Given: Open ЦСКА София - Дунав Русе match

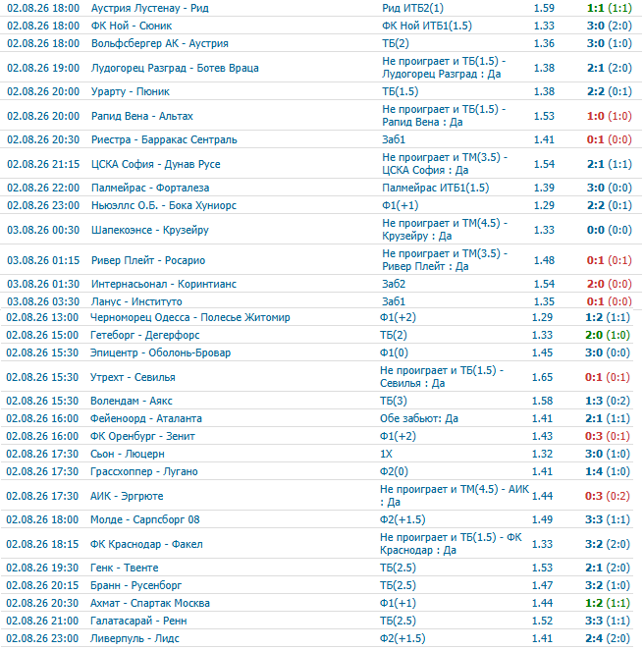Looking at the screenshot, I should [x=156, y=164].
